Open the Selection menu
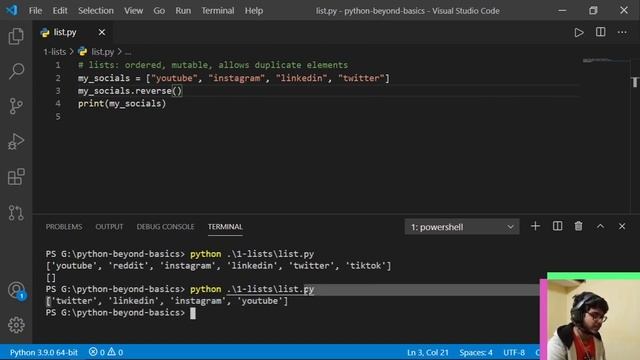This screenshot has height=360, width=640. click(x=96, y=11)
